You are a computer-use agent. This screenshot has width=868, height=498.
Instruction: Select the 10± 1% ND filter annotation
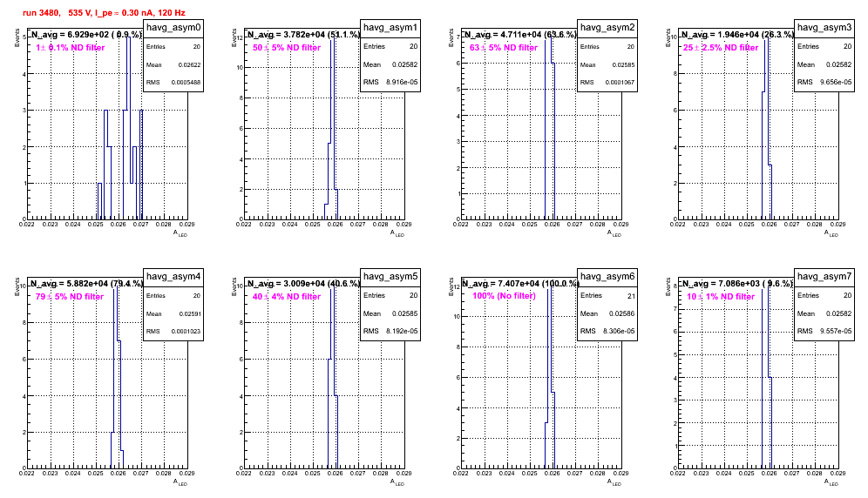coord(721,297)
